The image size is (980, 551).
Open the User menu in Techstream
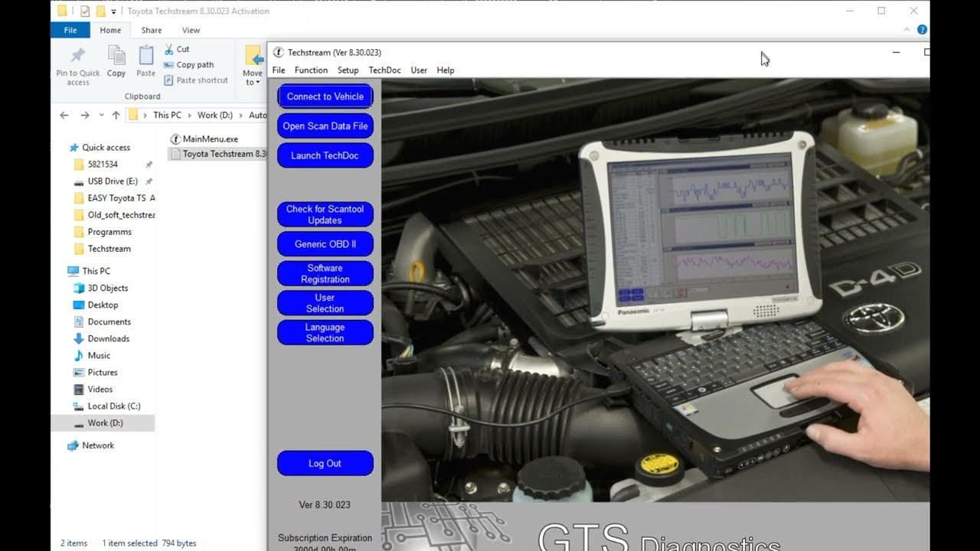click(x=419, y=70)
